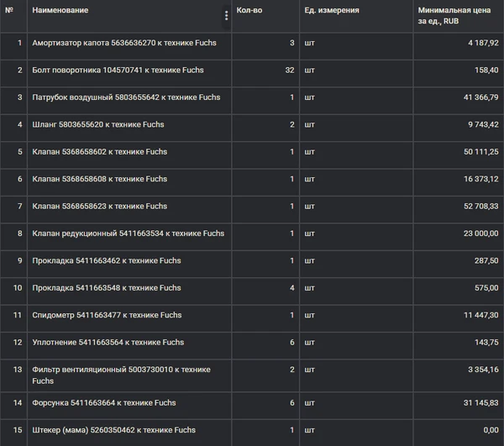504x446 pixels.
Task: Select row Амортизатор капота 5636636270
Action: (x=252, y=46)
